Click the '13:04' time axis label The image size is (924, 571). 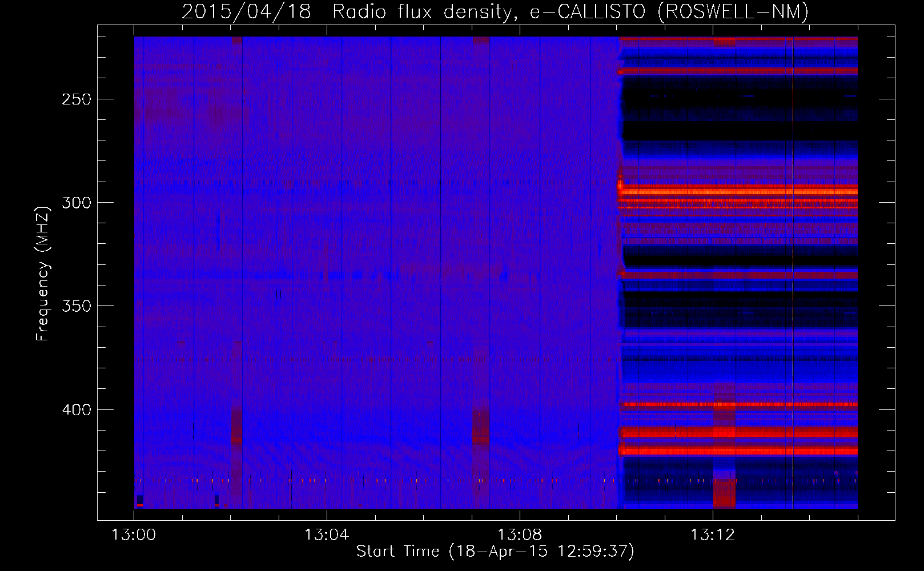(327, 535)
